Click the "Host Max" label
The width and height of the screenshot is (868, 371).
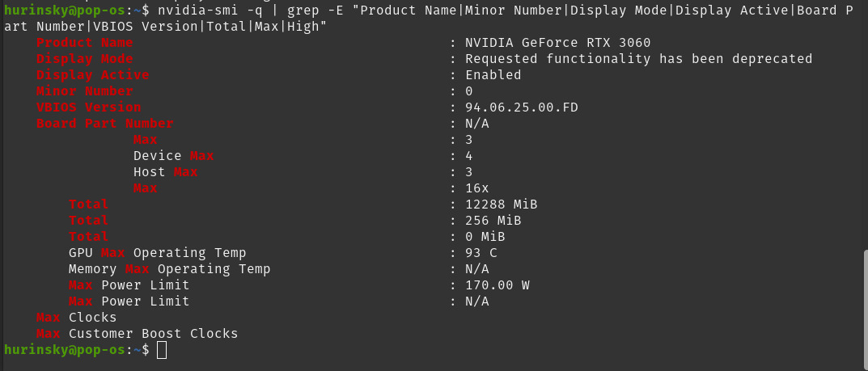[x=165, y=172]
